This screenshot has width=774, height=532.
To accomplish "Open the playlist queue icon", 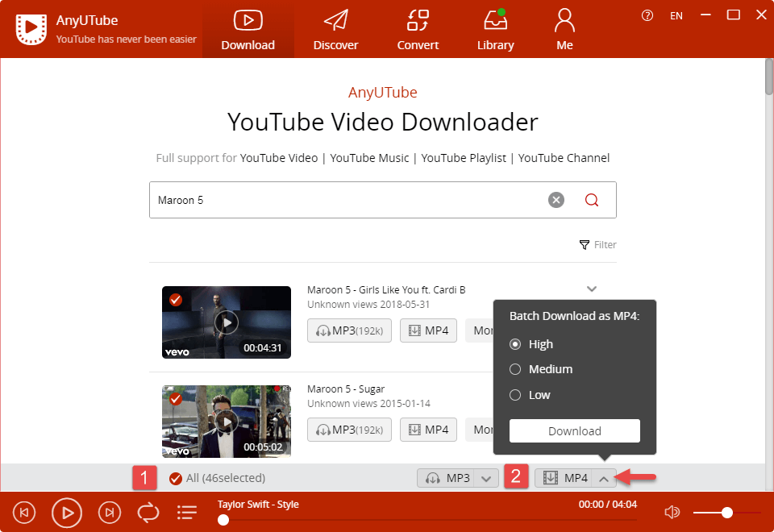I will point(187,513).
